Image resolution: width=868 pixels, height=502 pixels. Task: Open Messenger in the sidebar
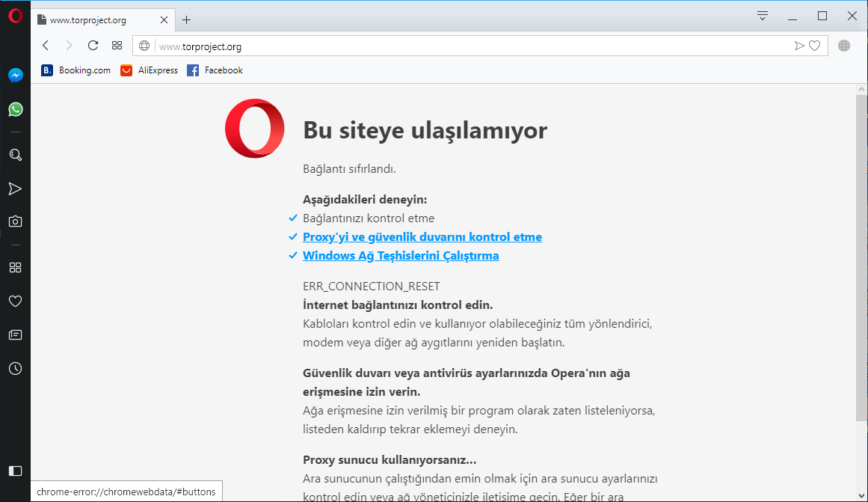coord(15,75)
